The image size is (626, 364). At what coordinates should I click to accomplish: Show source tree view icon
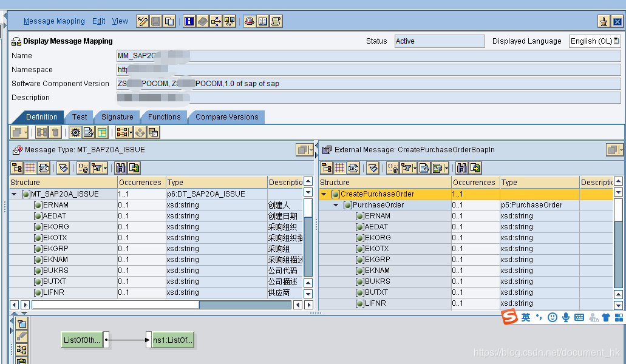17,168
